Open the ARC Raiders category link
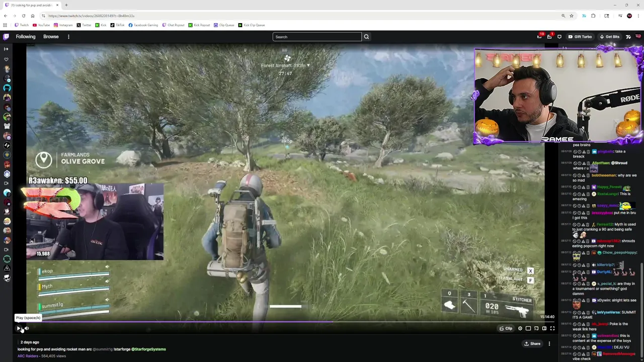This screenshot has height=362, width=644. click(x=28, y=356)
